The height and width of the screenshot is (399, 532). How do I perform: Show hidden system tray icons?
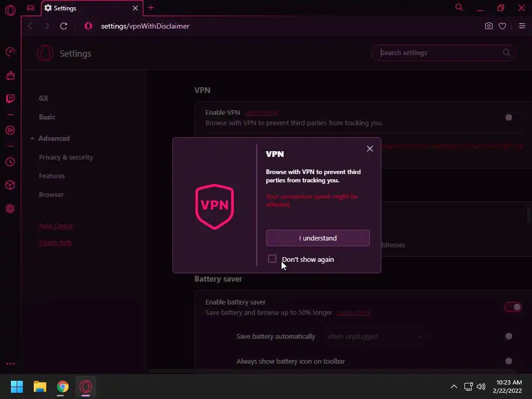point(454,387)
